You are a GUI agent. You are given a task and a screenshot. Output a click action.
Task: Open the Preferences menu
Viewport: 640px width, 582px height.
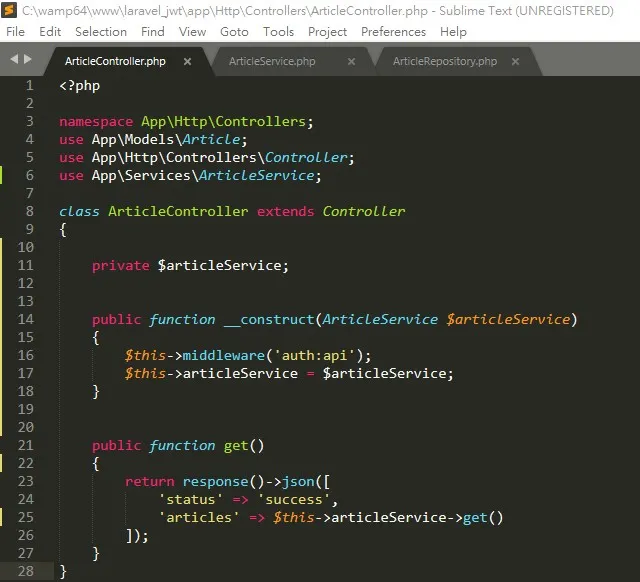[x=393, y=32]
